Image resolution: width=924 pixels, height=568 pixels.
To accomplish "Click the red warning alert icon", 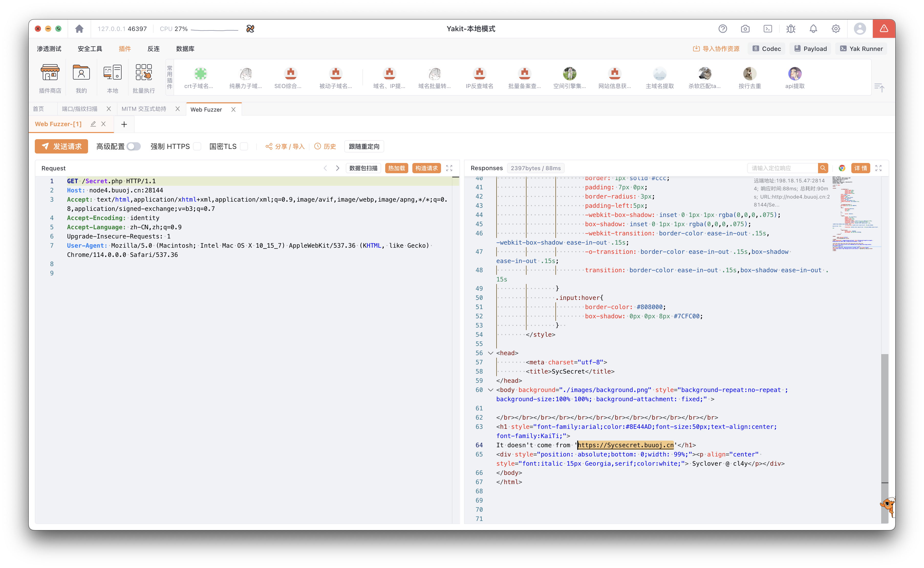I will pos(883,29).
